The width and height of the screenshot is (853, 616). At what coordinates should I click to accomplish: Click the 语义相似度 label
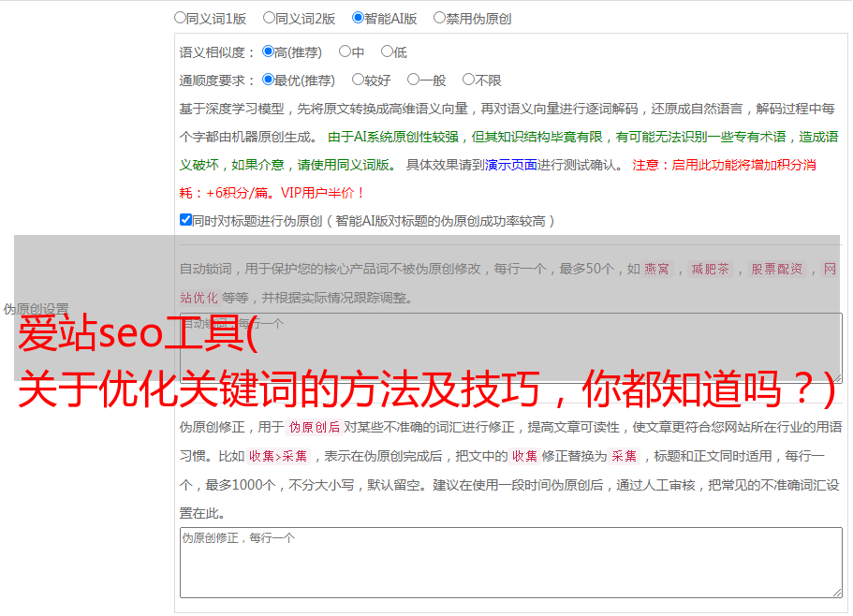pos(216,52)
